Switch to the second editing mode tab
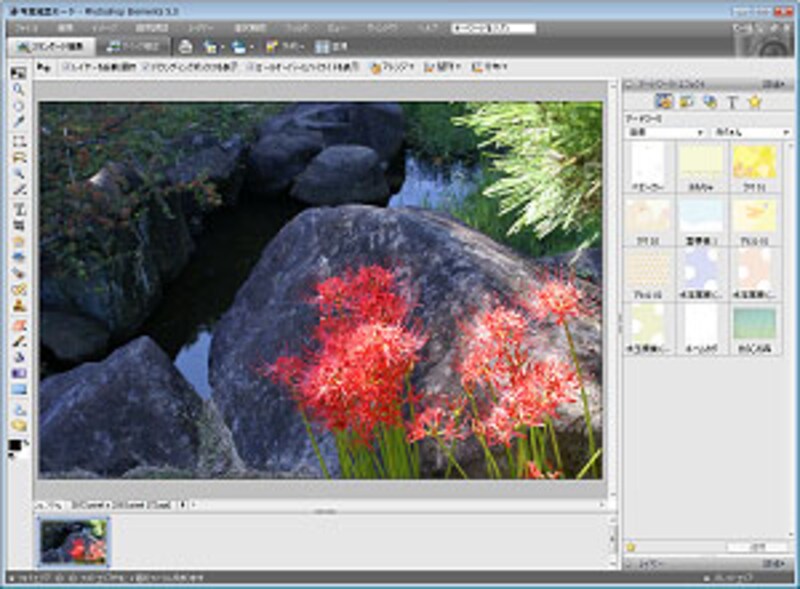 click(133, 46)
